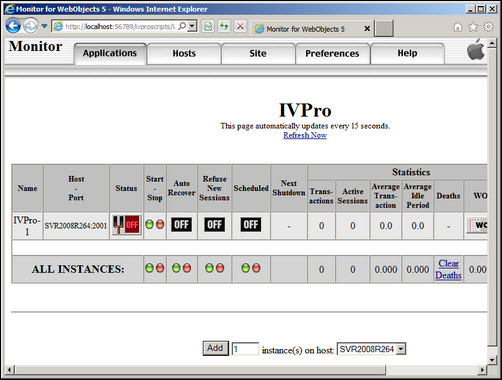Open the address bar autocomplete dropdown
The image size is (502, 380).
[192, 26]
